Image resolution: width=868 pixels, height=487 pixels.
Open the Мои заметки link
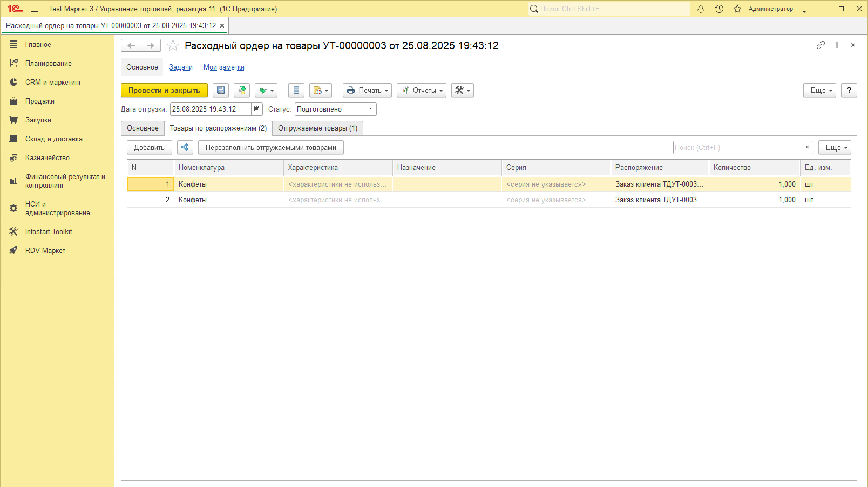[224, 67]
